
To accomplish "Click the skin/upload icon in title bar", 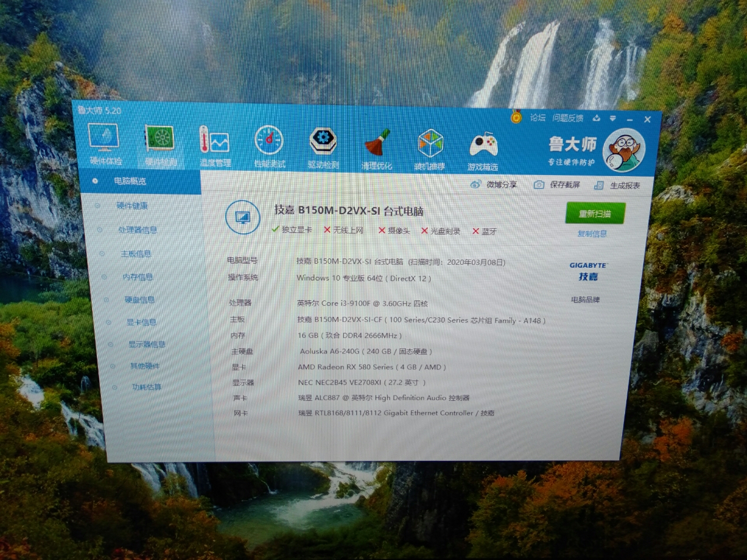I will 596,118.
